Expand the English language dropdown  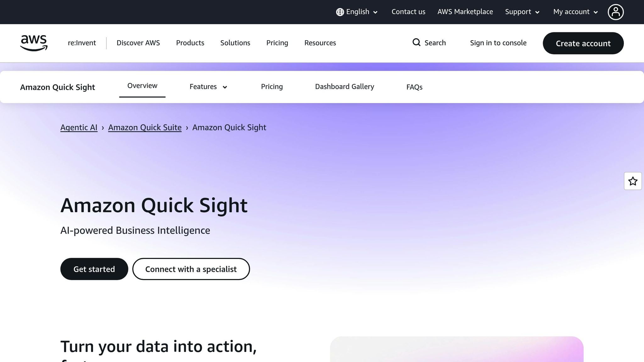coord(375,12)
